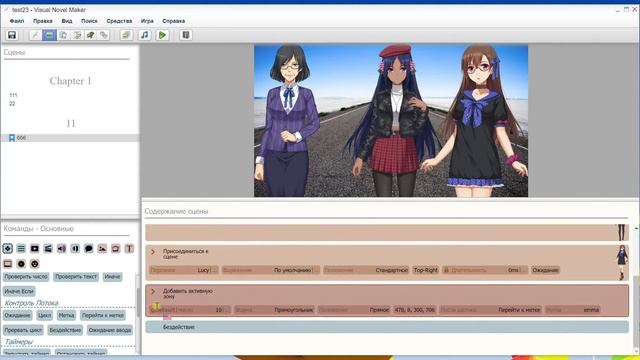Add a Прервать цикл command
The image size is (640, 360).
(23, 330)
